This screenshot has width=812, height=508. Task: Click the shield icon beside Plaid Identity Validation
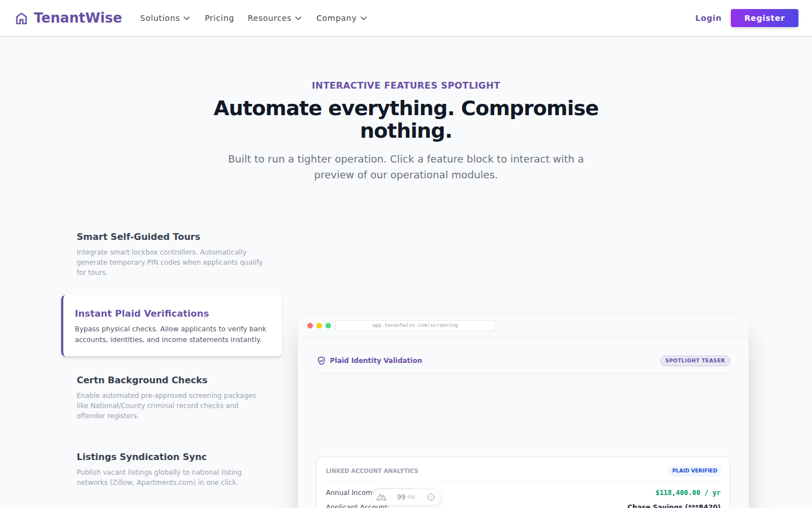tap(321, 361)
